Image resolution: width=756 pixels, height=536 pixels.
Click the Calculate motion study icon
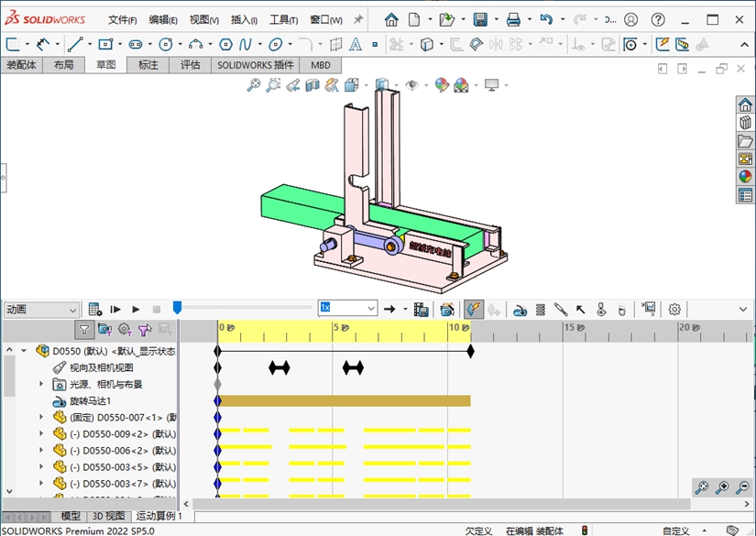(x=95, y=309)
